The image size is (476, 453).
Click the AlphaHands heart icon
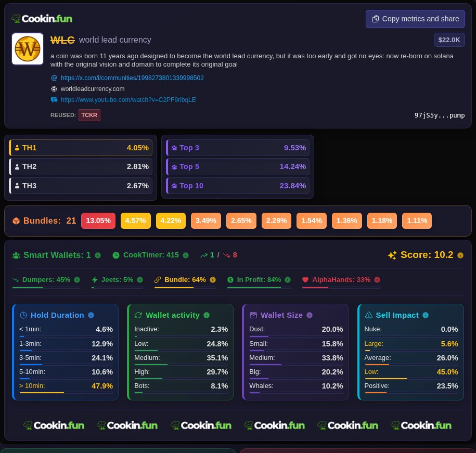[x=305, y=280]
